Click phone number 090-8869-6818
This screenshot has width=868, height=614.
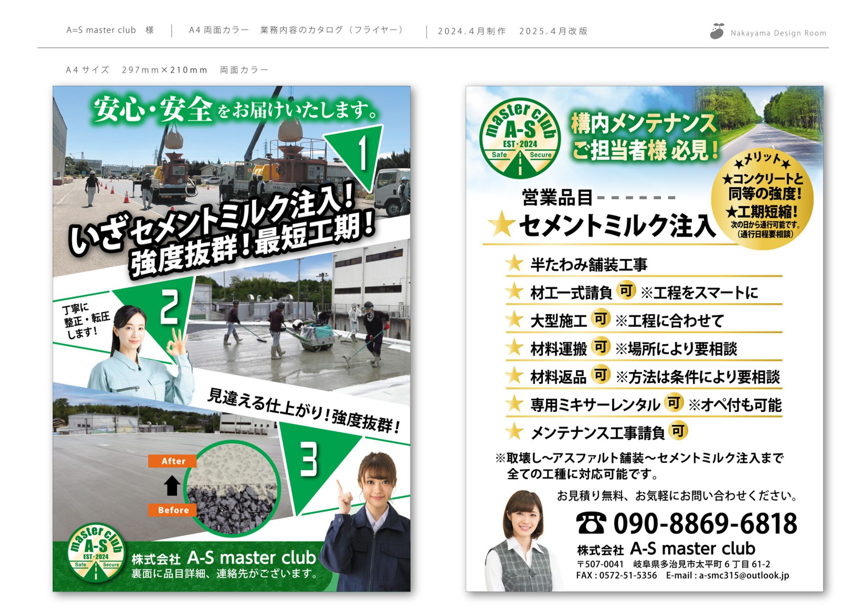(x=705, y=523)
